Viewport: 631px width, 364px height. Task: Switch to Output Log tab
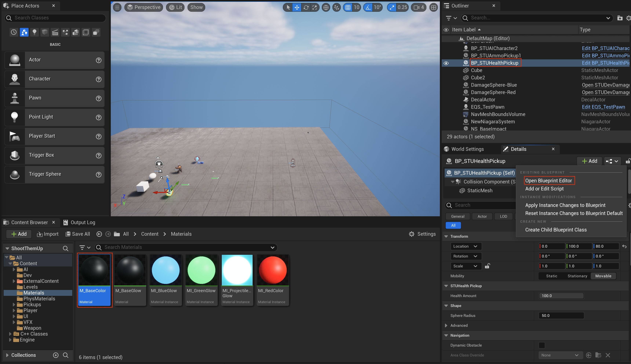coord(79,223)
